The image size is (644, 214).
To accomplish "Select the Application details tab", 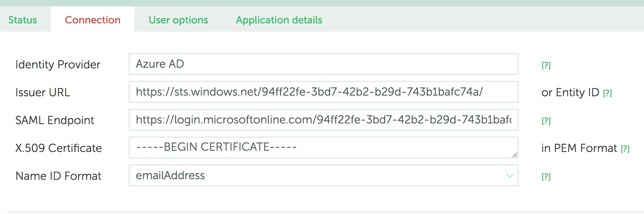I will pyautogui.click(x=279, y=20).
